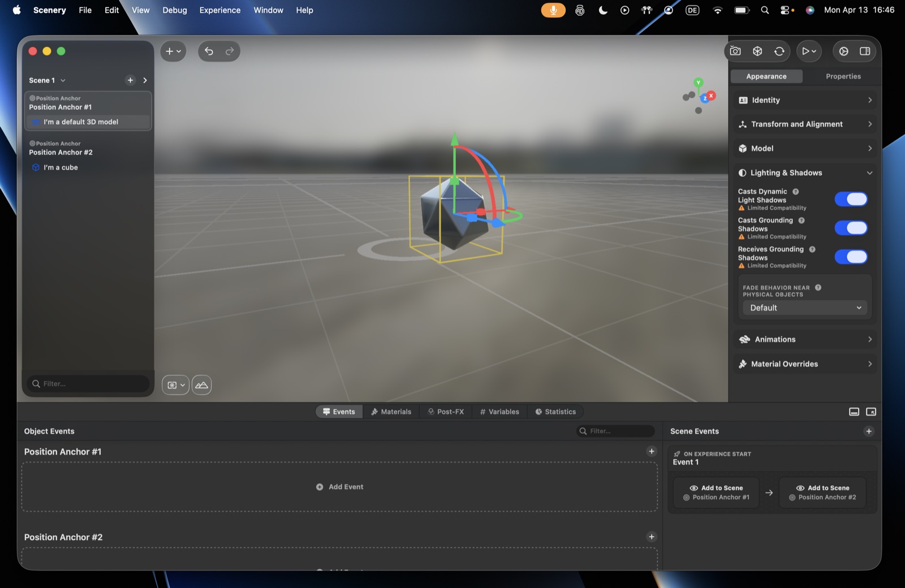Image resolution: width=905 pixels, height=588 pixels.
Task: Open the Experience menu
Action: pos(220,10)
